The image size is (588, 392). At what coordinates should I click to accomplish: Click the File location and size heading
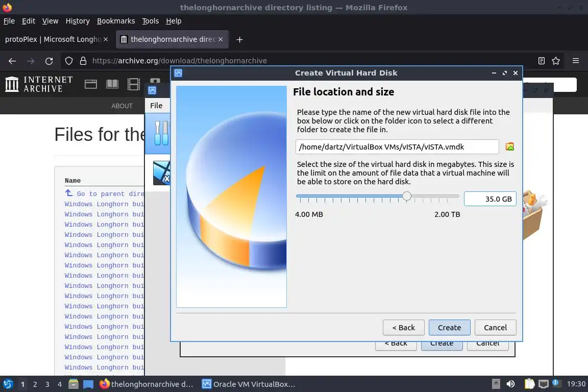click(x=344, y=92)
